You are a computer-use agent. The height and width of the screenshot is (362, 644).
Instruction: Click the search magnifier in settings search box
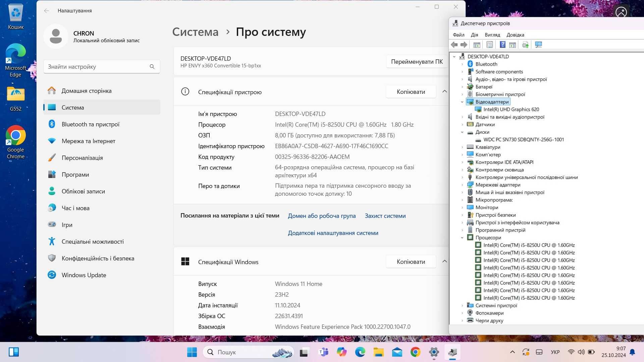tap(152, 67)
